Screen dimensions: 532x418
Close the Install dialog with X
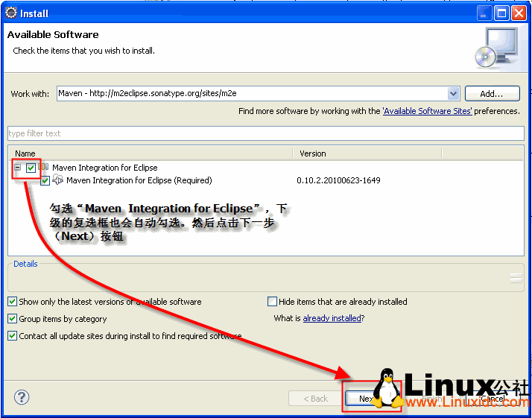pyautogui.click(x=519, y=13)
